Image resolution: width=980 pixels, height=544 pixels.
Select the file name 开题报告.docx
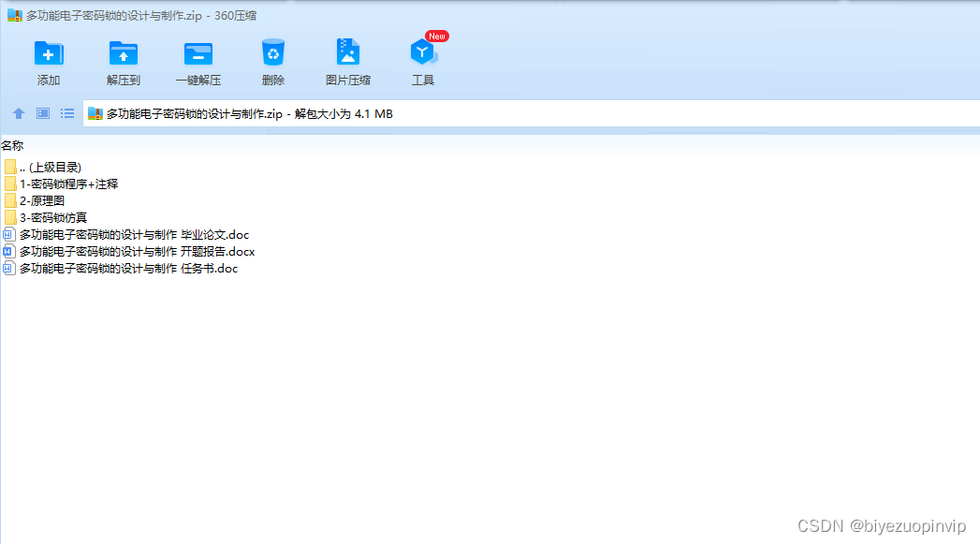(x=137, y=251)
